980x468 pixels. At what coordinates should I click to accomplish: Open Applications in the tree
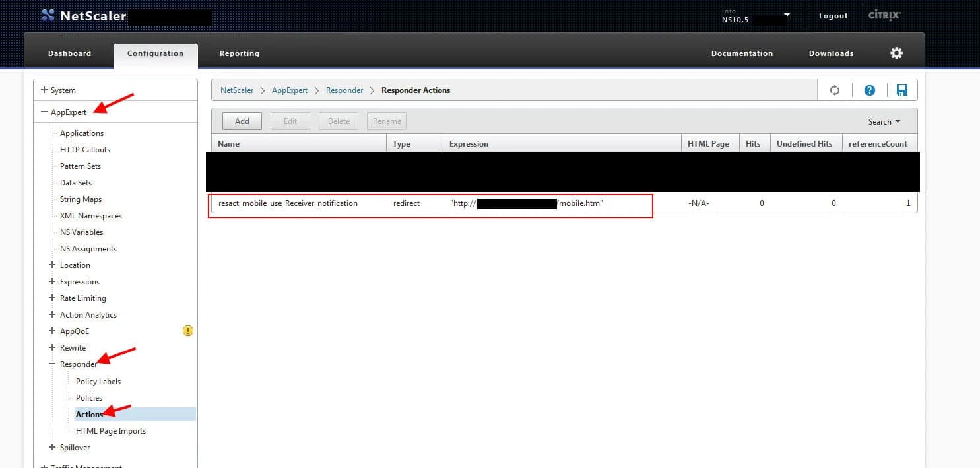[x=82, y=133]
